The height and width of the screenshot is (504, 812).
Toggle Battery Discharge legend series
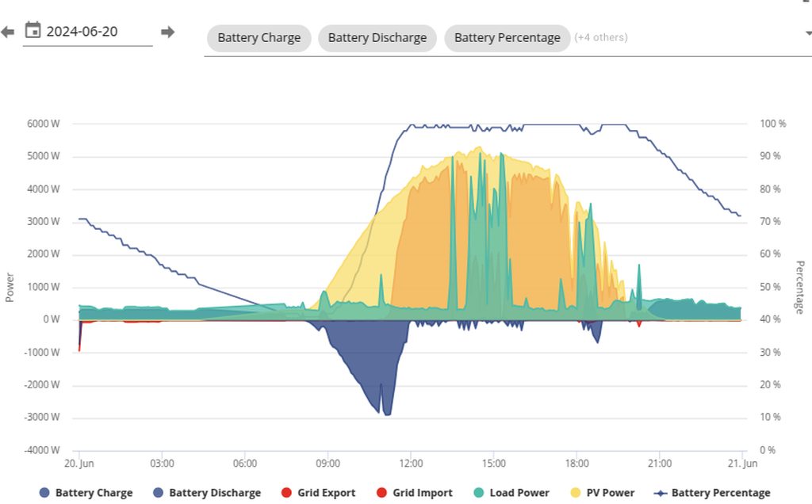214,493
